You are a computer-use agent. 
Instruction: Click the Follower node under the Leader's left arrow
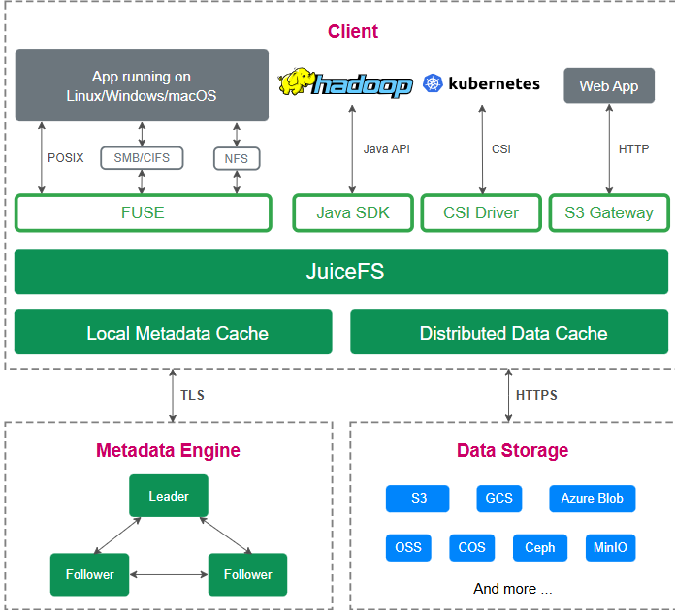[x=89, y=574]
